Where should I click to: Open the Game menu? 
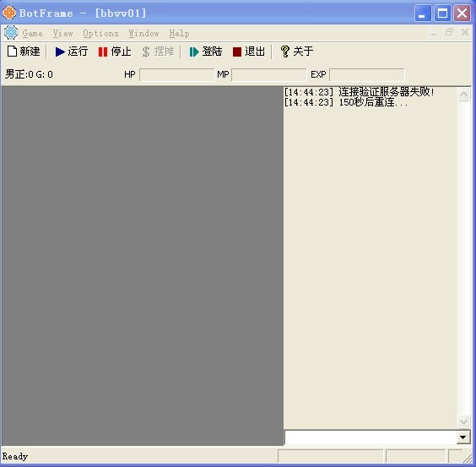[32, 33]
